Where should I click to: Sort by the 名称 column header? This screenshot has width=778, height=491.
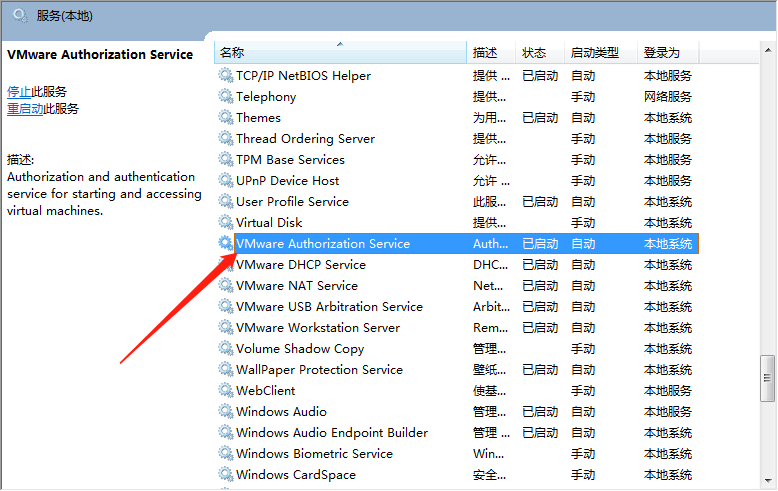point(340,53)
